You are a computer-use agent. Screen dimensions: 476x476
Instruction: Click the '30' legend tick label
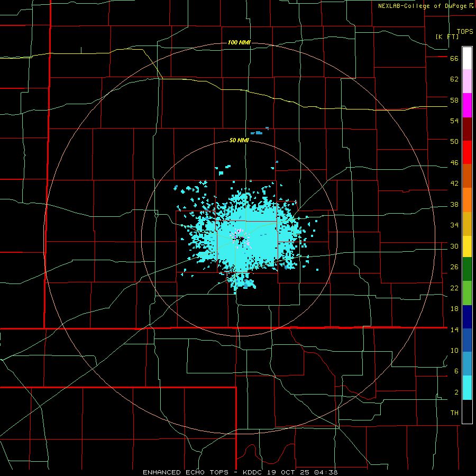point(454,246)
